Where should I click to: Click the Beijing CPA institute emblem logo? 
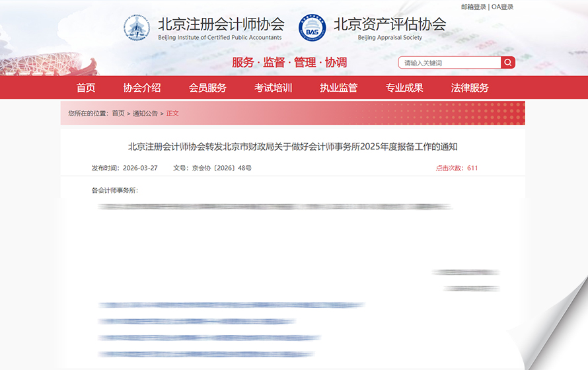click(x=137, y=28)
